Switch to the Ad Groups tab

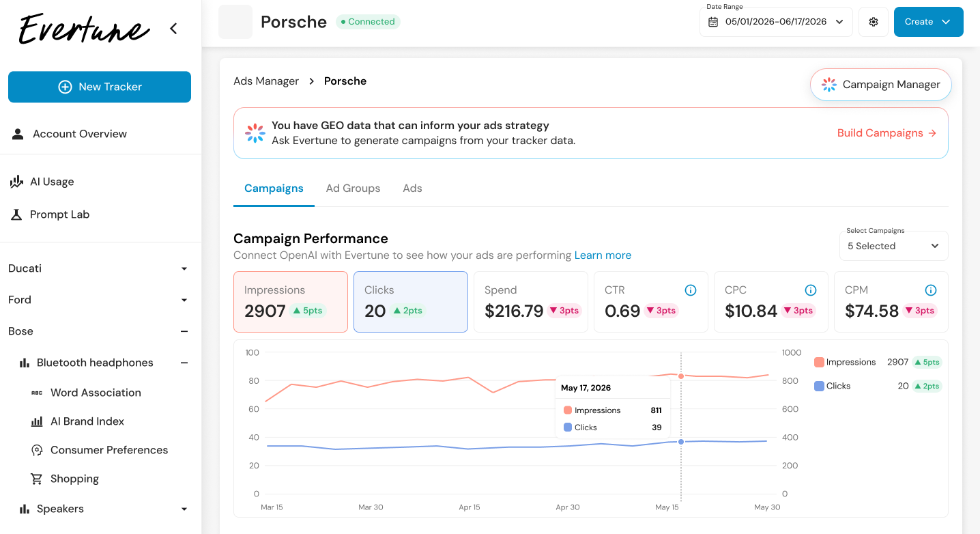353,188
